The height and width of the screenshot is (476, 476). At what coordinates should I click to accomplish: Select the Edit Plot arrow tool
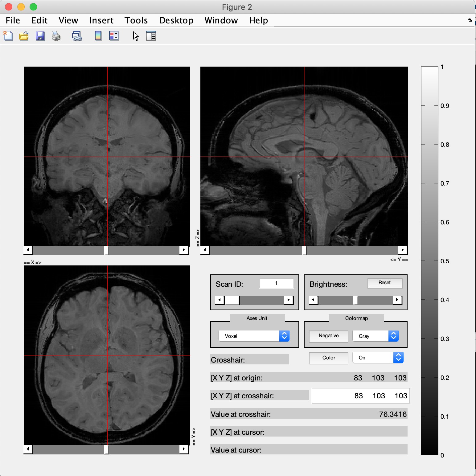pos(136,36)
